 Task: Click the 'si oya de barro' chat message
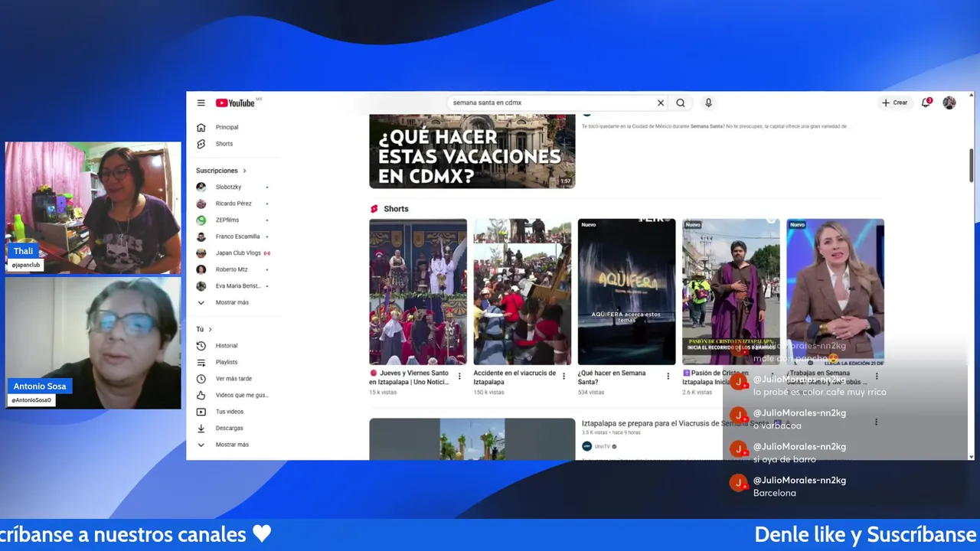coord(785,459)
